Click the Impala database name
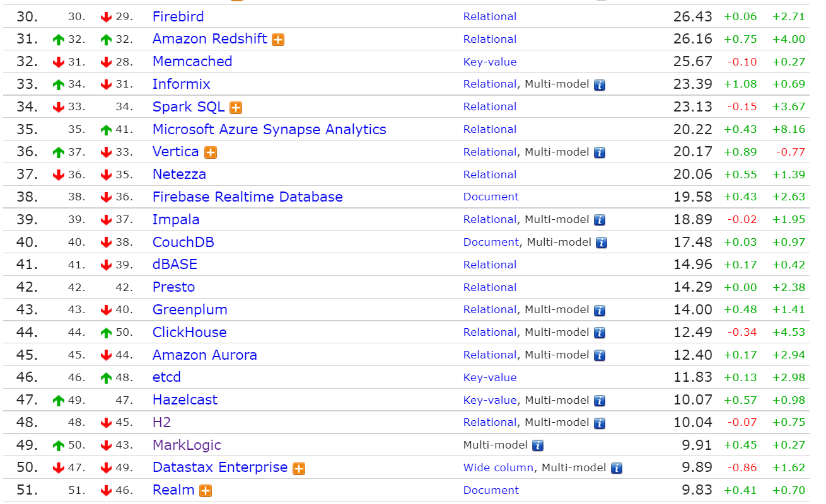Viewport: 826px width, 504px height. tap(176, 220)
